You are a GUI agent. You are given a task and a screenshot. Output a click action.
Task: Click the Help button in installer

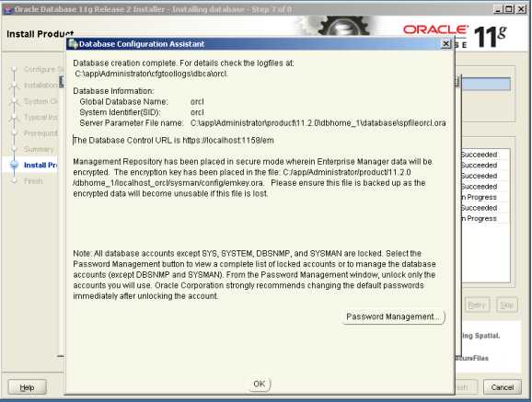(27, 387)
